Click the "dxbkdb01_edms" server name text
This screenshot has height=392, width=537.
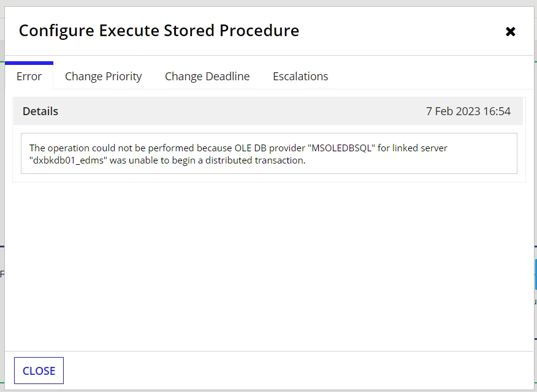(68, 160)
